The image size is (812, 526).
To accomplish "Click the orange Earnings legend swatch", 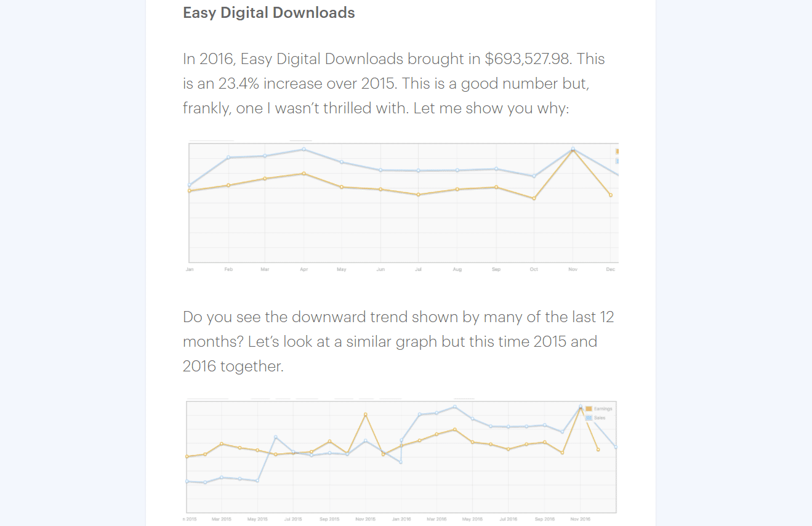I will tap(589, 409).
